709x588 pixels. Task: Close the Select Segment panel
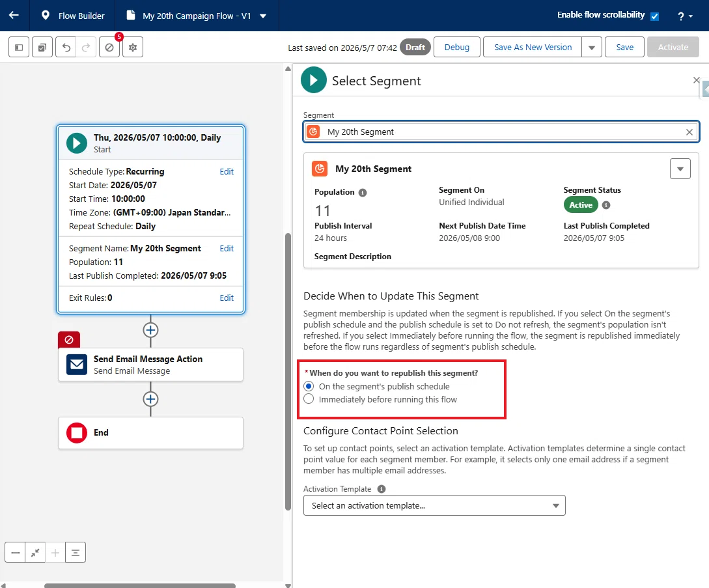point(697,80)
